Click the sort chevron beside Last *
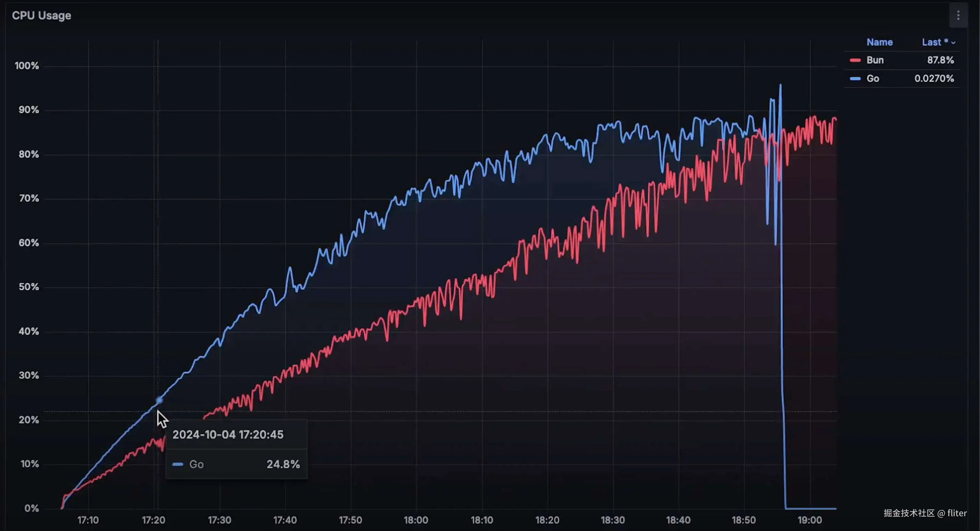 [953, 43]
